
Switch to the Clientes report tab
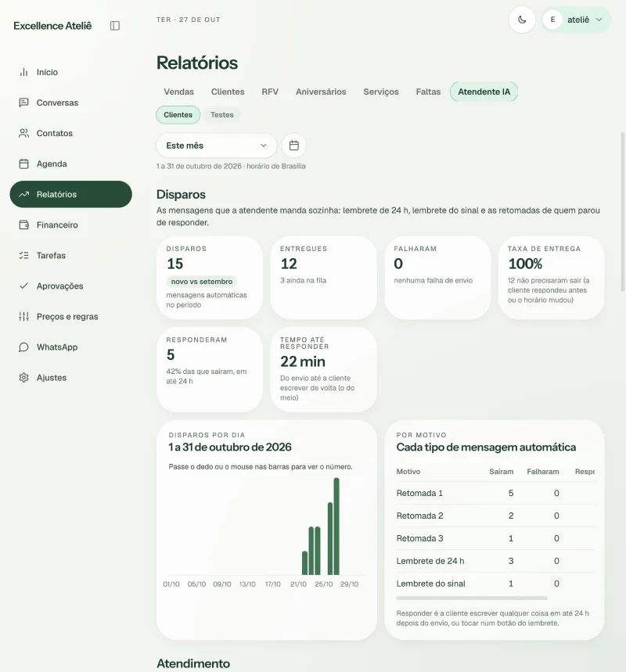click(x=228, y=92)
